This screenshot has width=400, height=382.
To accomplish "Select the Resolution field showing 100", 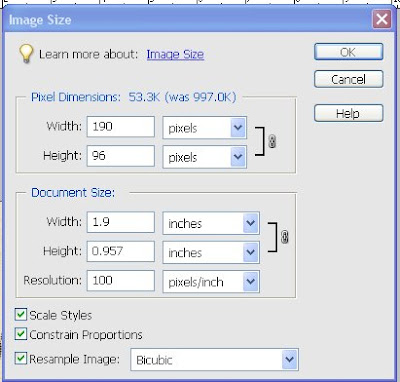I will 121,281.
